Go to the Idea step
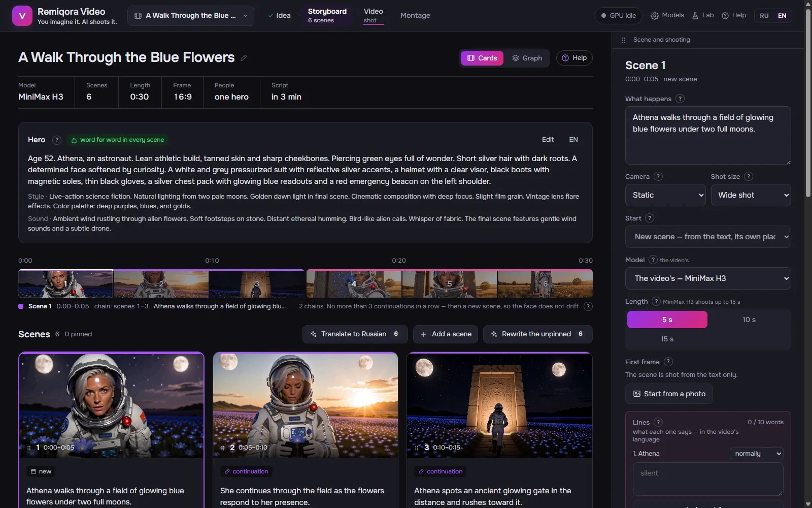The image size is (812, 508). coord(280,15)
